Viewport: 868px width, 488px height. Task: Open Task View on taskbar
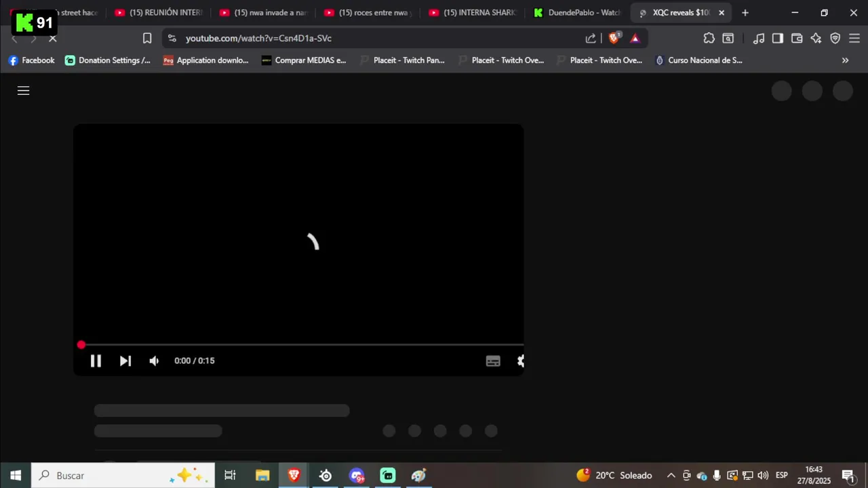tap(230, 476)
